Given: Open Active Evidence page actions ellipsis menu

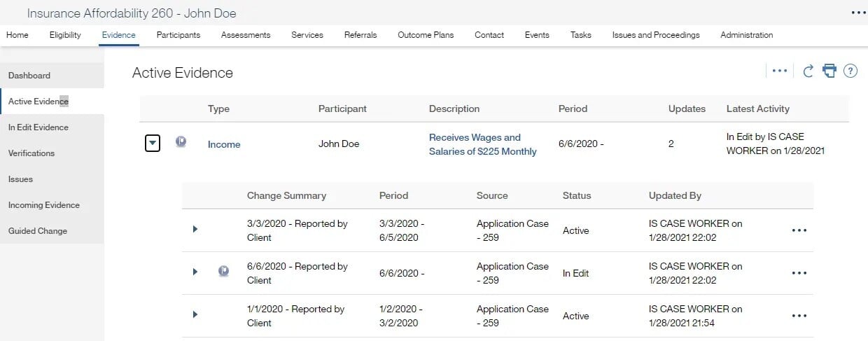Looking at the screenshot, I should 780,71.
